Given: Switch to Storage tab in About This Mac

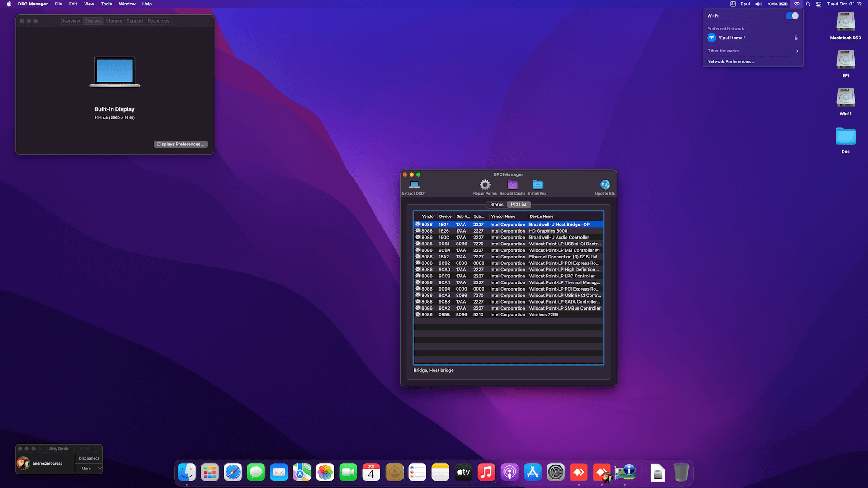Looking at the screenshot, I should pyautogui.click(x=114, y=21).
